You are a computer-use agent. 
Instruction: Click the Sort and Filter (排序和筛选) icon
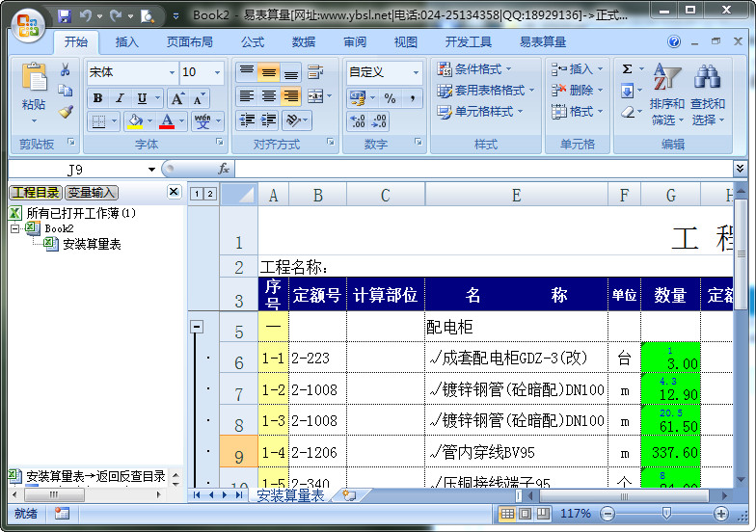click(x=666, y=80)
